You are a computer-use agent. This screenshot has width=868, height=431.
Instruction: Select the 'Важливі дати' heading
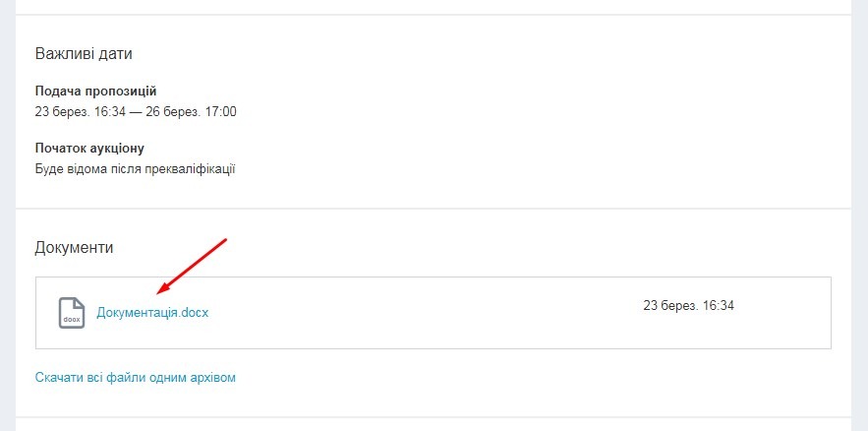84,53
